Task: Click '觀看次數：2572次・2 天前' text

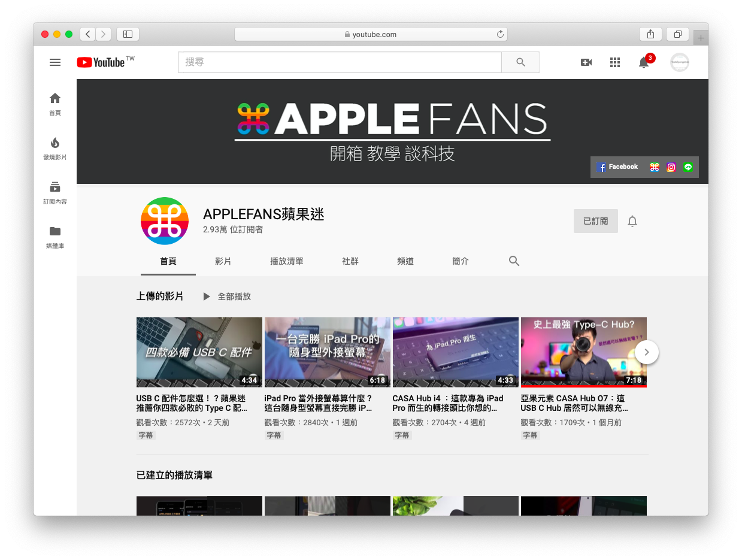Action: point(183,422)
